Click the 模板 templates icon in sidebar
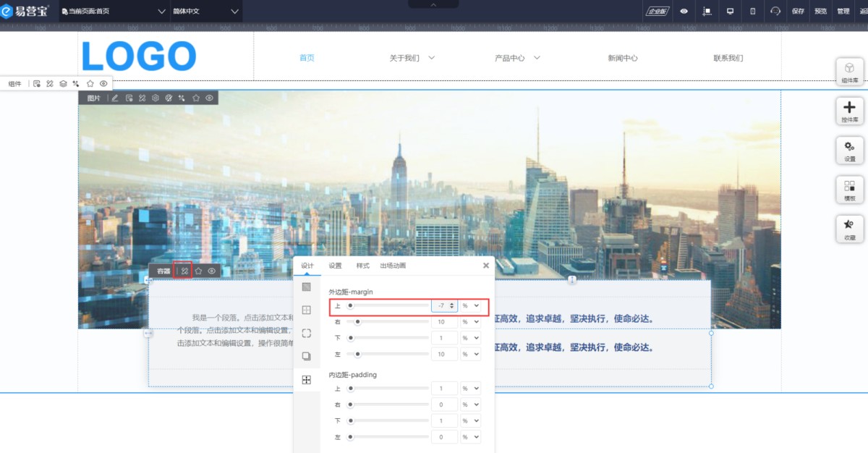The image size is (868, 453). coord(849,190)
